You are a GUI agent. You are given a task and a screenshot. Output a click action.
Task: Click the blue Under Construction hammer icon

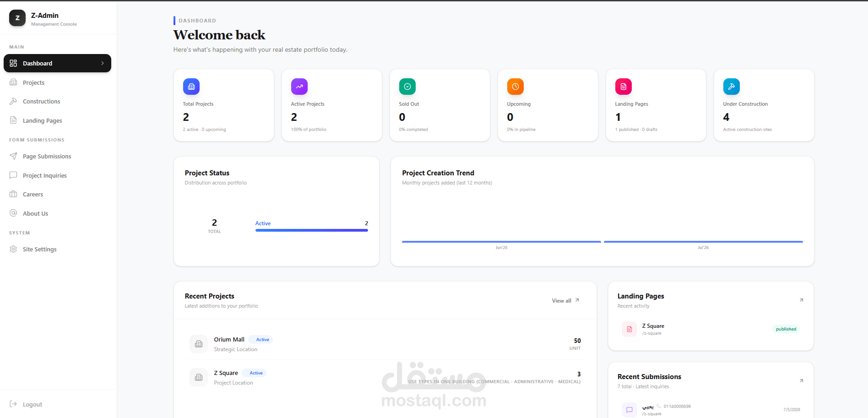732,87
